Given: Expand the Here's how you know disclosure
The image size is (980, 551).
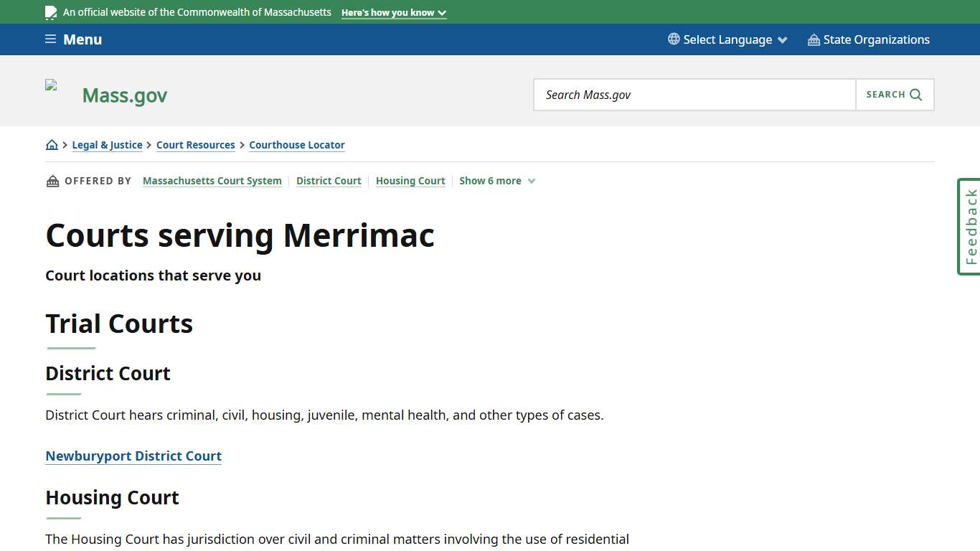Looking at the screenshot, I should click(x=393, y=12).
